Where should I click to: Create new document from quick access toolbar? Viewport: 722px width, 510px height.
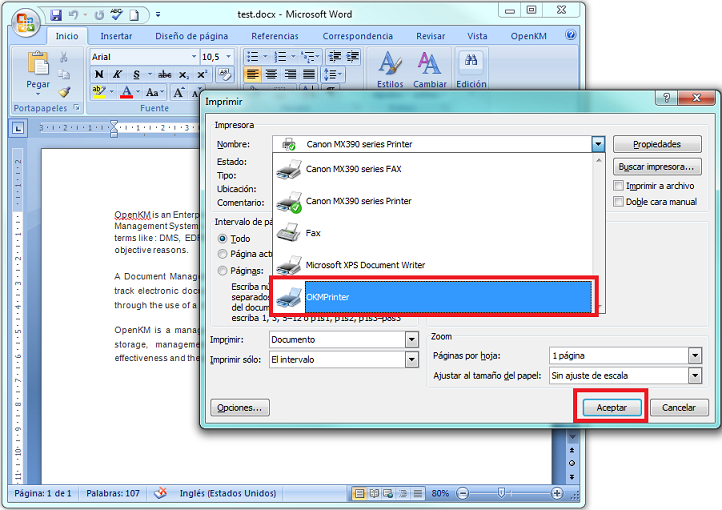pyautogui.click(x=134, y=15)
